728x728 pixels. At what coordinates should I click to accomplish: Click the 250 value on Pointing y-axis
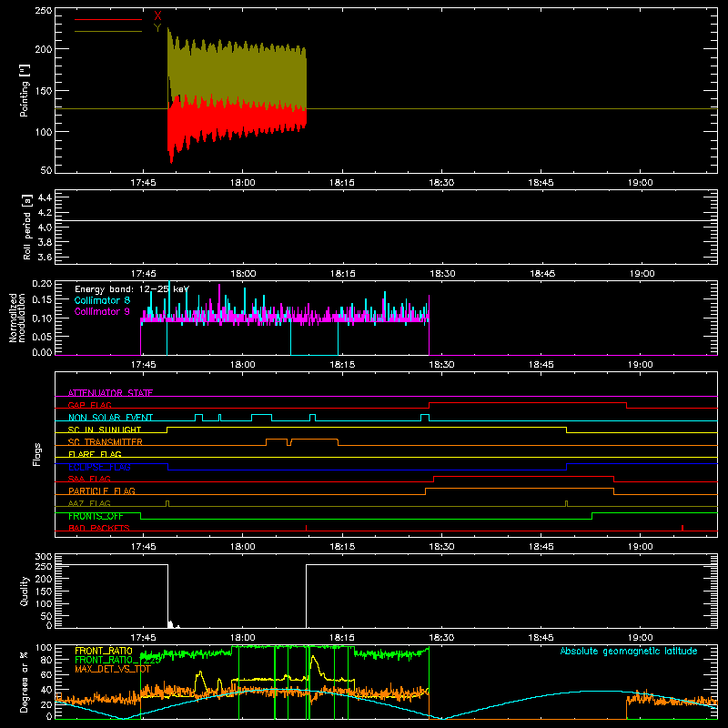coord(43,11)
